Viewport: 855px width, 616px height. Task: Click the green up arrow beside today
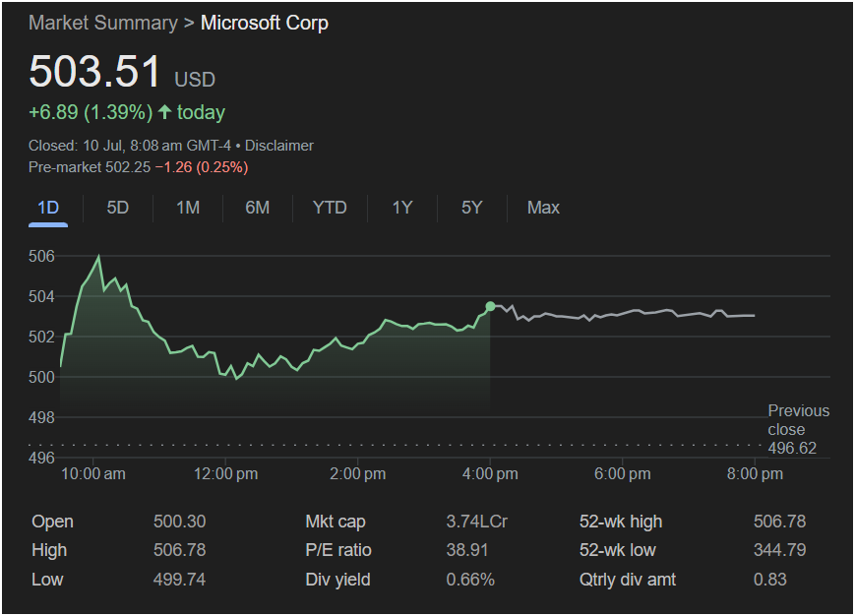[164, 112]
